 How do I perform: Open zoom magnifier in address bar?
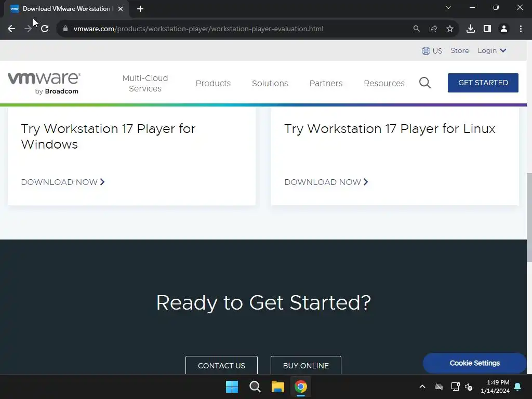point(416,29)
